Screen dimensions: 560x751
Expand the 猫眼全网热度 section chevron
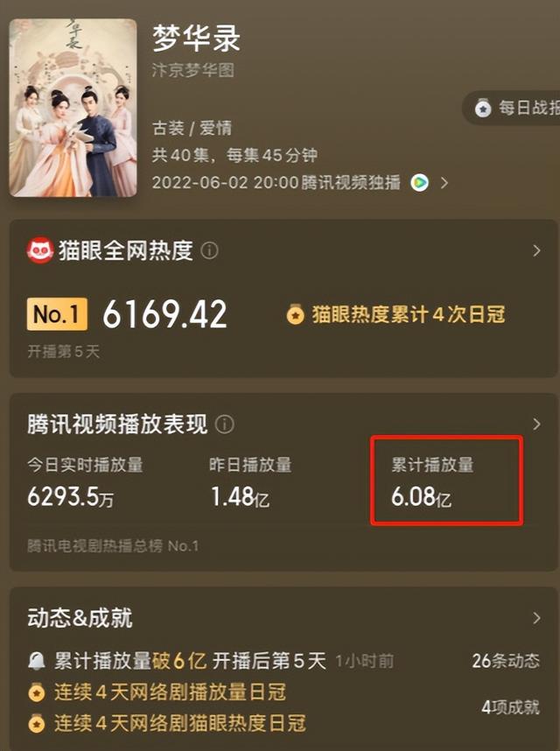coord(536,250)
